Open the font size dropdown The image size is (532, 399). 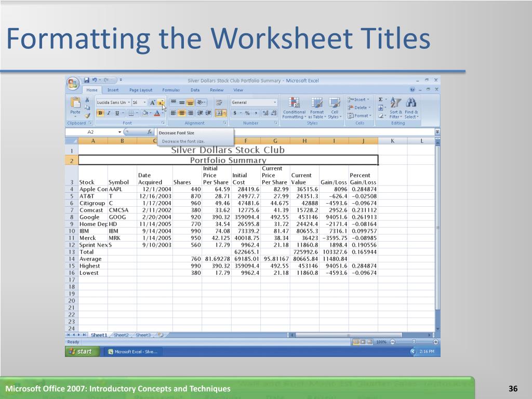pos(144,102)
